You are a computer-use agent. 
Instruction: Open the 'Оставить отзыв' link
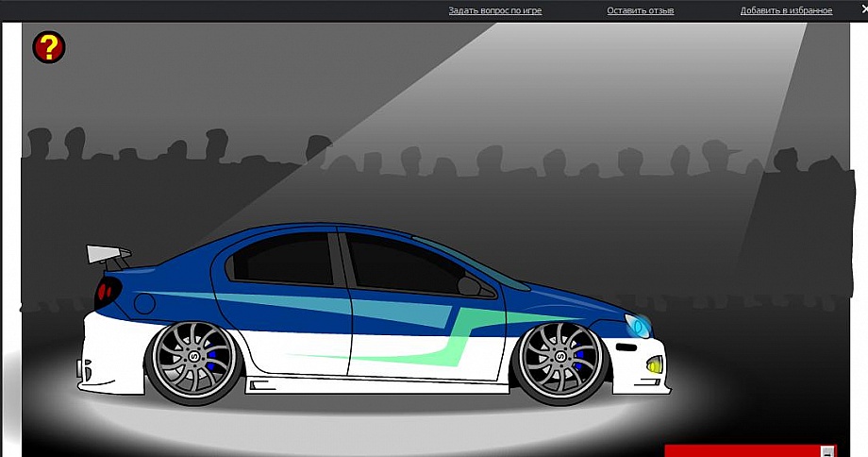click(x=641, y=10)
